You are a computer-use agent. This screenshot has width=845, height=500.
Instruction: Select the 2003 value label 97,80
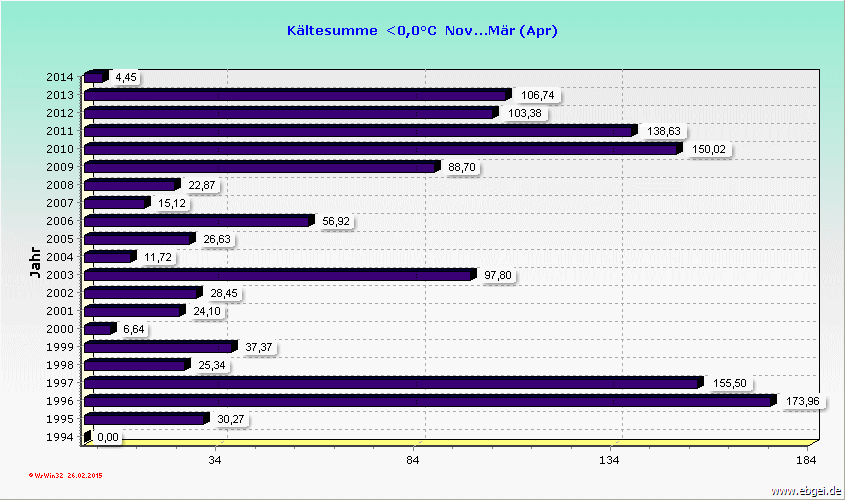[x=497, y=275]
